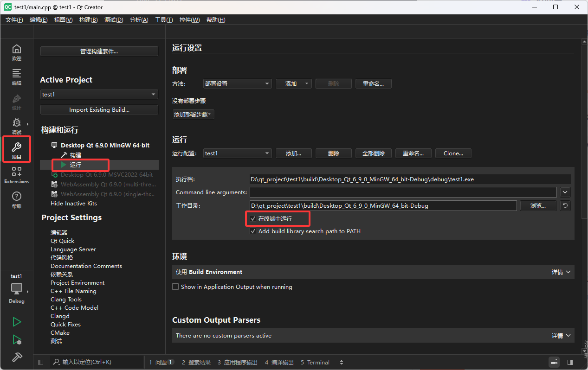This screenshot has height=370, width=588.
Task: Open the Help (帮助) mode
Action: pyautogui.click(x=17, y=200)
